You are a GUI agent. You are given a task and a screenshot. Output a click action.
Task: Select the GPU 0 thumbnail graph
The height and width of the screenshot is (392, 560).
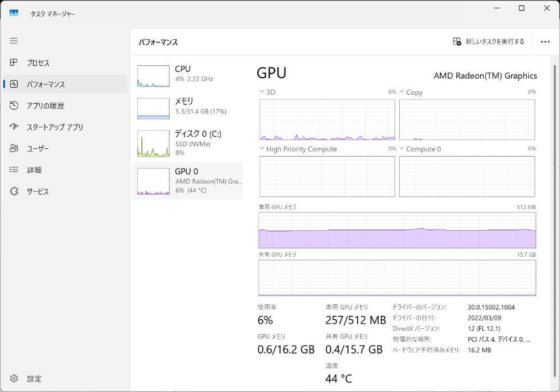153,181
